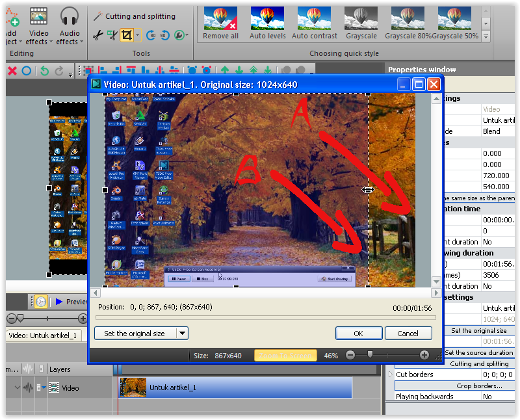Click the crop dialog zoom slider handle
The image size is (520, 420).
click(x=370, y=354)
